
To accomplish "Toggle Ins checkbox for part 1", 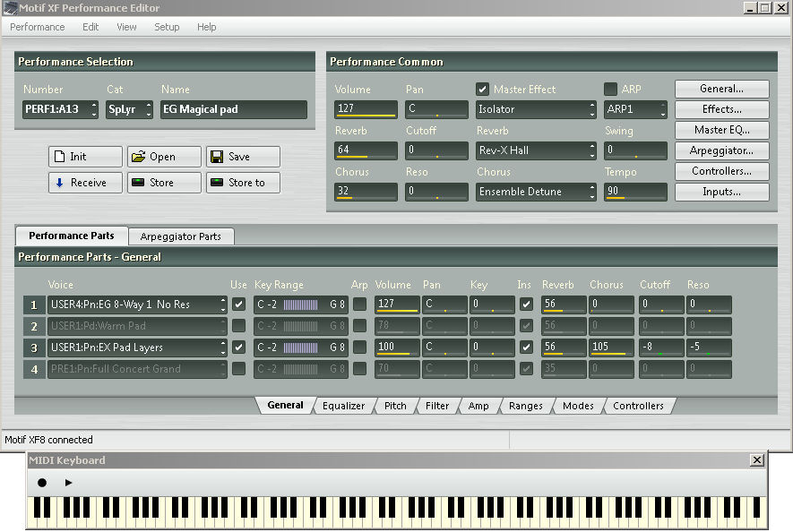I will [526, 304].
